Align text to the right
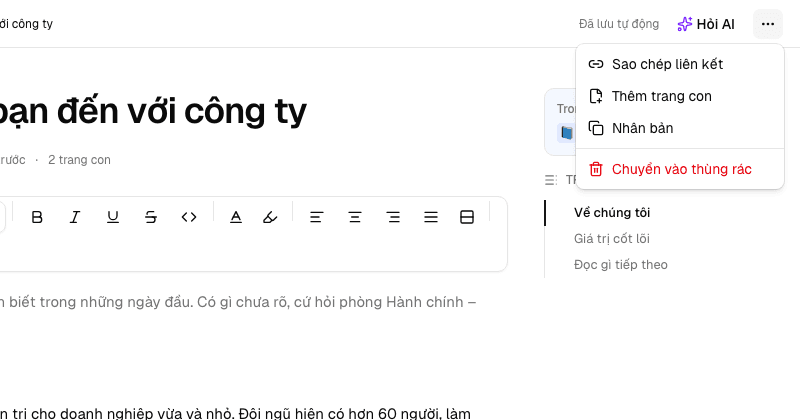The image size is (800, 420). pos(393,217)
